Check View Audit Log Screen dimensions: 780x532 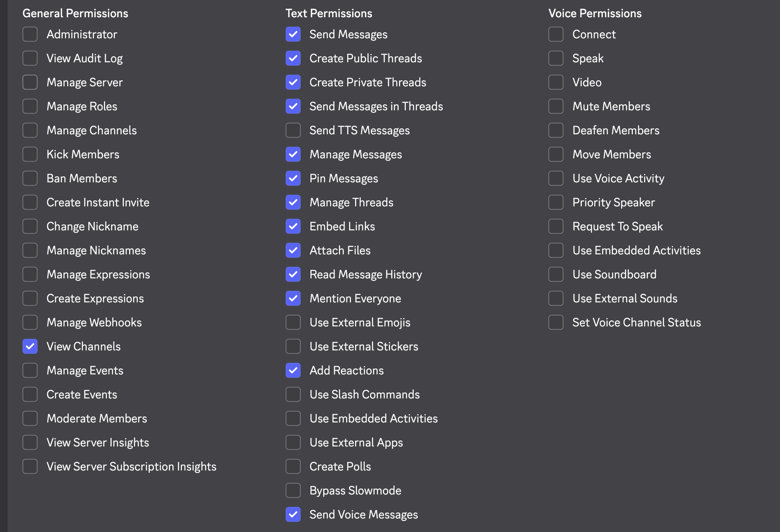[30, 58]
